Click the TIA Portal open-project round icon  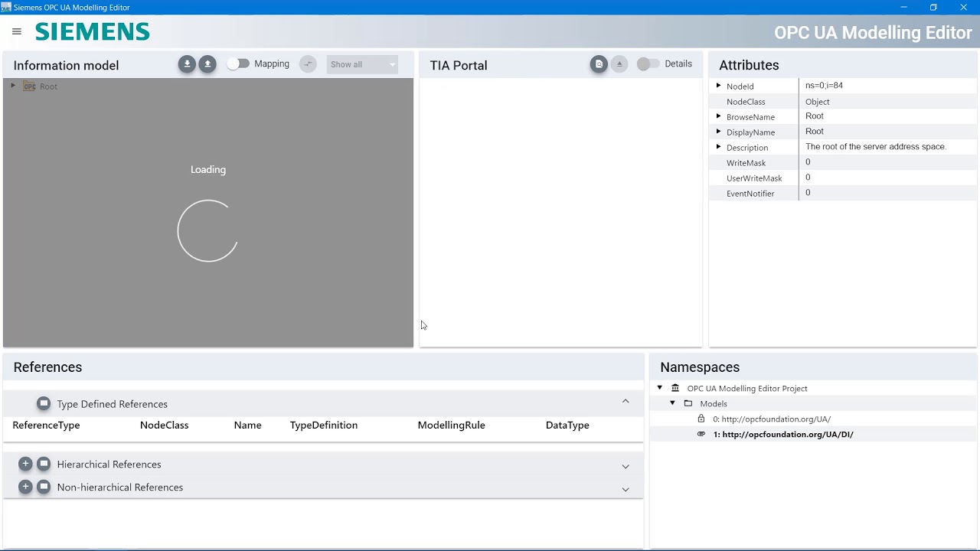coord(599,64)
